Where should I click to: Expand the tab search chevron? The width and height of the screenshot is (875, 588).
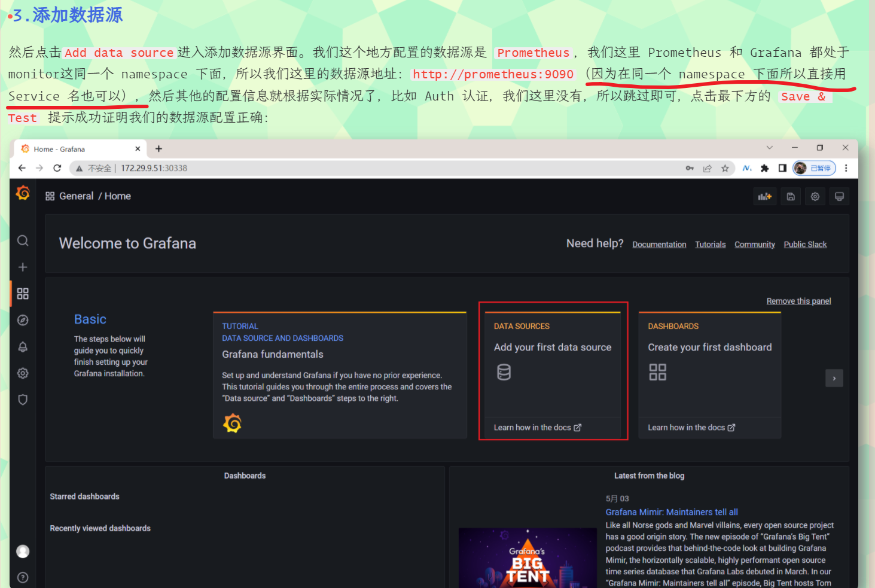pyautogui.click(x=770, y=148)
